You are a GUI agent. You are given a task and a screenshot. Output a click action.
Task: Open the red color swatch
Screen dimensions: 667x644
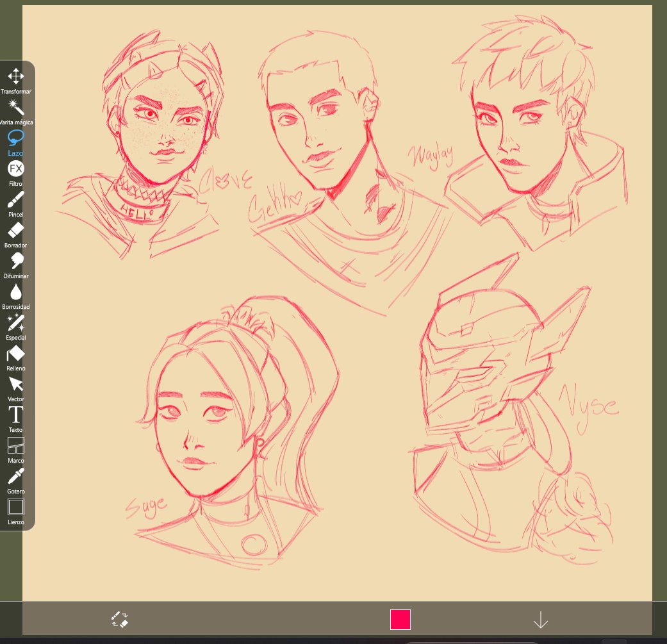click(x=400, y=619)
